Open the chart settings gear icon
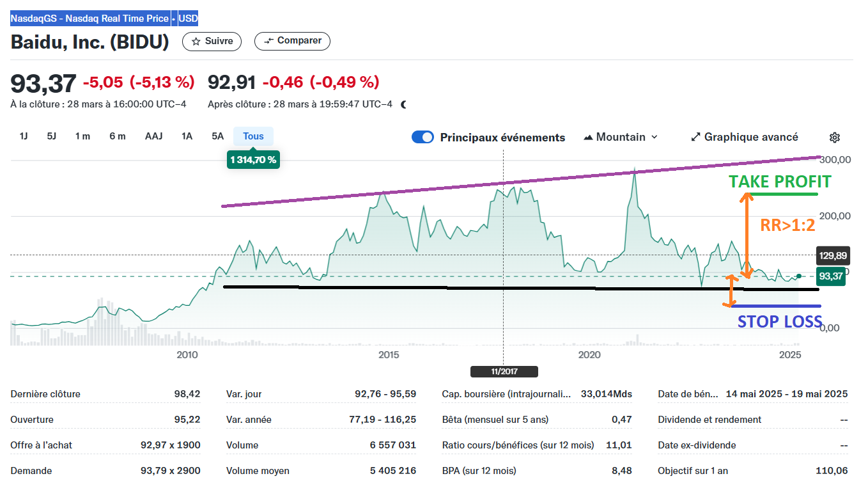The width and height of the screenshot is (868, 483). point(834,138)
